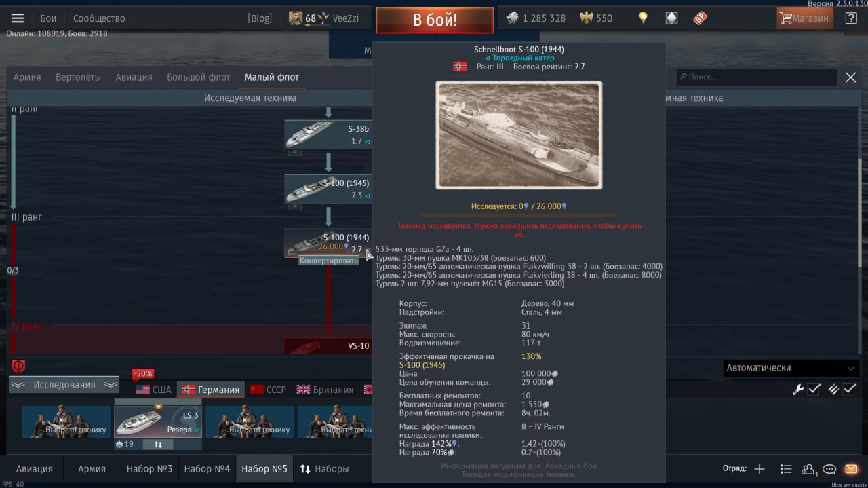Start battle with В бой! button
Screen dimensions: 868x488
(x=435, y=20)
